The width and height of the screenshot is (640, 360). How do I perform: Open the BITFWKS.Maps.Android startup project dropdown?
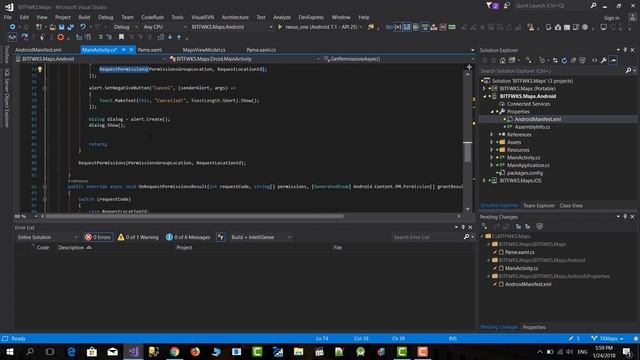(x=232, y=27)
